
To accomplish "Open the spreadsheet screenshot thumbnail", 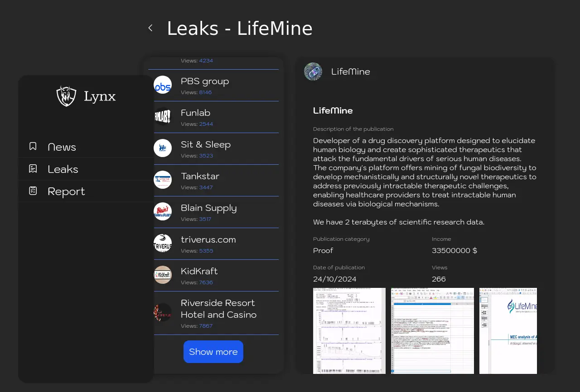I will (432, 330).
